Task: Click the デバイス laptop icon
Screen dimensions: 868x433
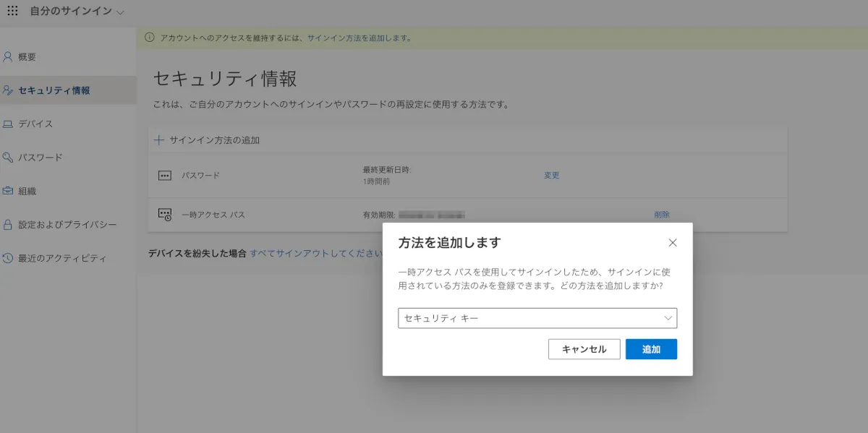Action: tap(8, 124)
